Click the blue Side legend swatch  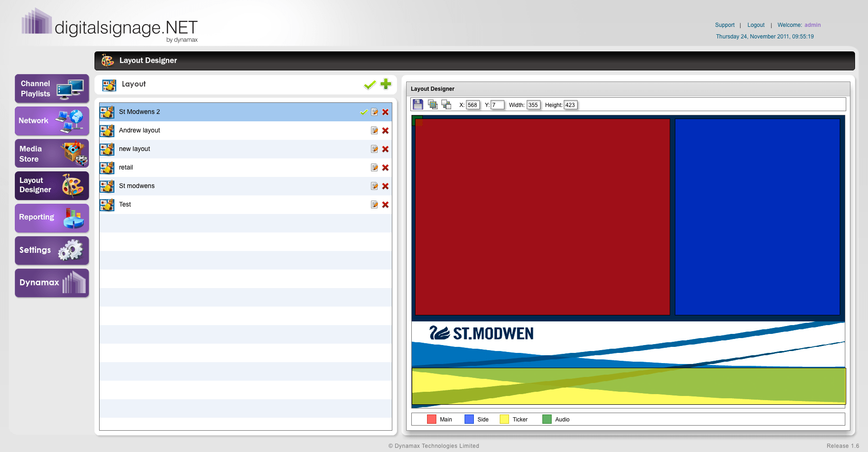coord(469,419)
